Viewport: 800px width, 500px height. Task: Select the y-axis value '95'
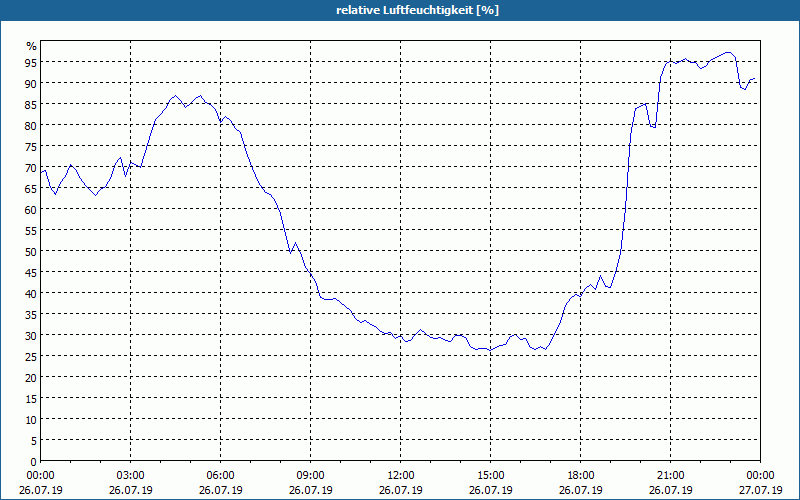[30, 62]
